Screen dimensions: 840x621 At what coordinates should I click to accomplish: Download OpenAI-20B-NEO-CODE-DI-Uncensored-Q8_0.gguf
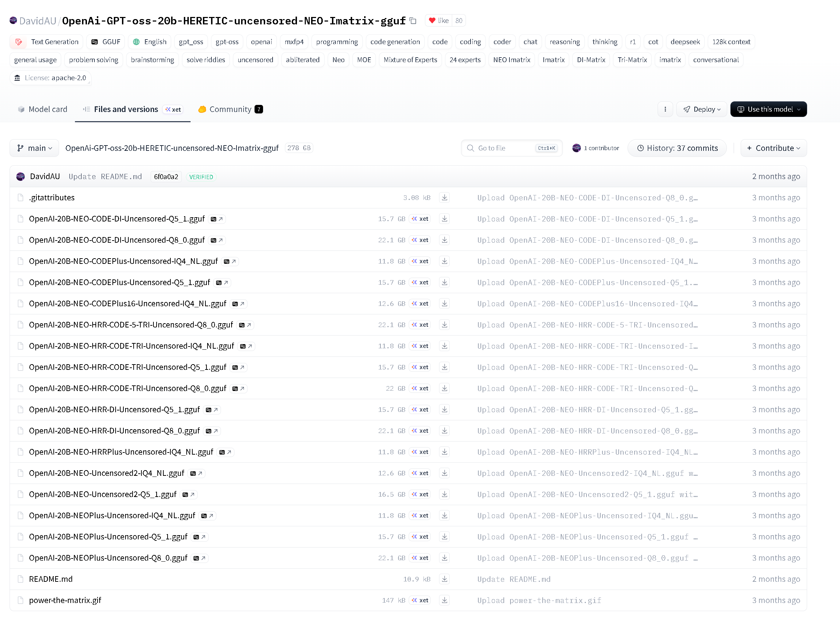pyautogui.click(x=444, y=240)
